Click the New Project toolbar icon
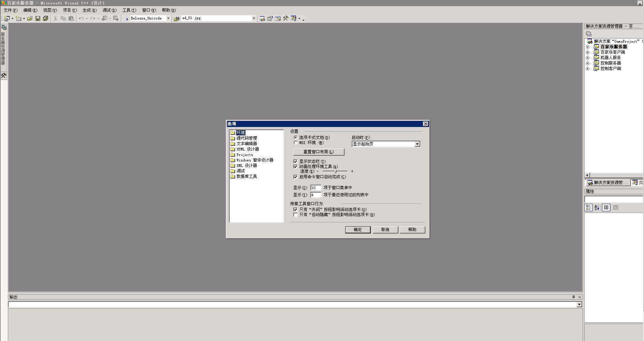Screen dimensions: 644x341 [x=6, y=18]
